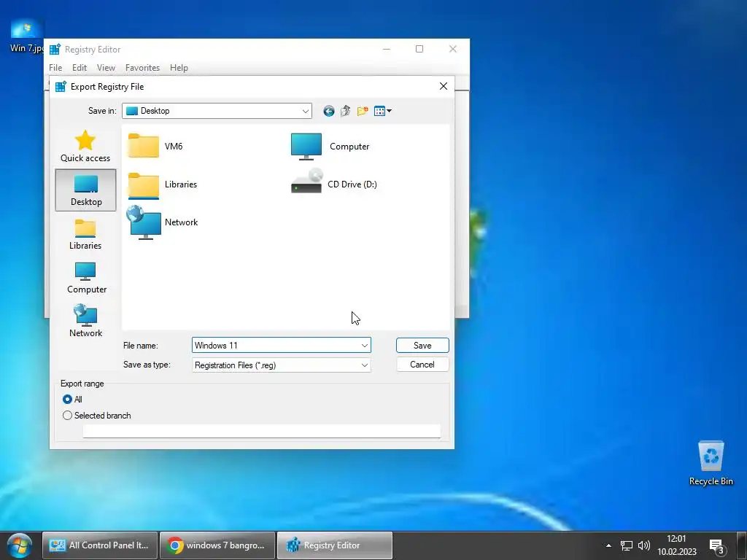Image resolution: width=747 pixels, height=560 pixels.
Task: Expand the Save in Desktop dropdown
Action: (306, 111)
